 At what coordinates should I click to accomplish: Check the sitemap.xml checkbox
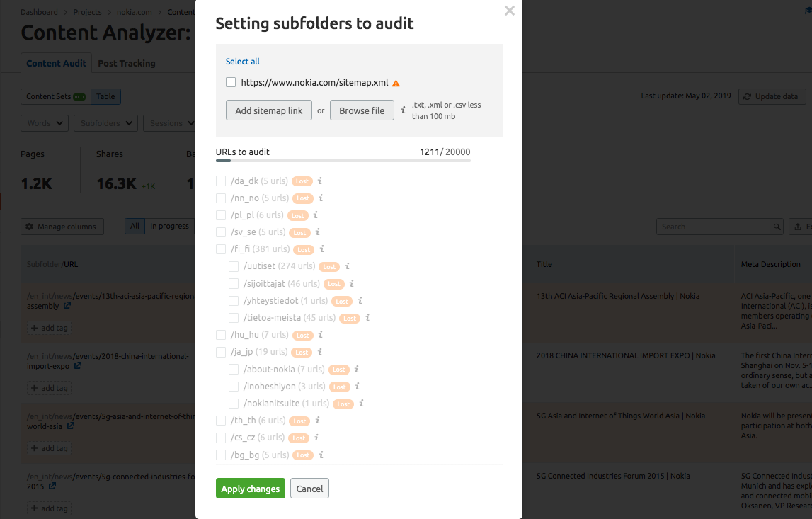pos(231,82)
